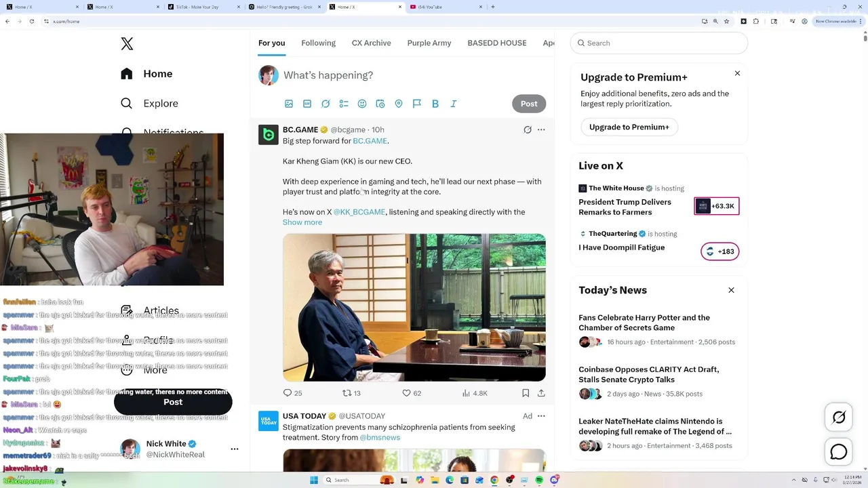
Task: Switch to the Following tab
Action: 318,43
